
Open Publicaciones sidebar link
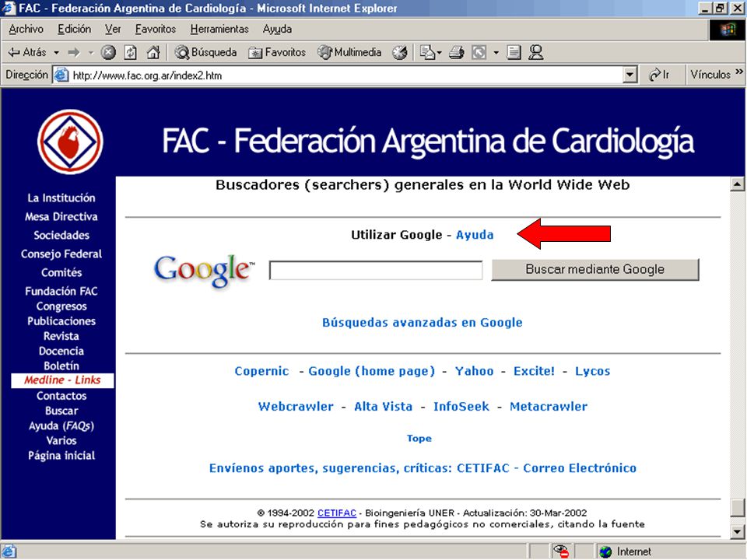click(61, 321)
